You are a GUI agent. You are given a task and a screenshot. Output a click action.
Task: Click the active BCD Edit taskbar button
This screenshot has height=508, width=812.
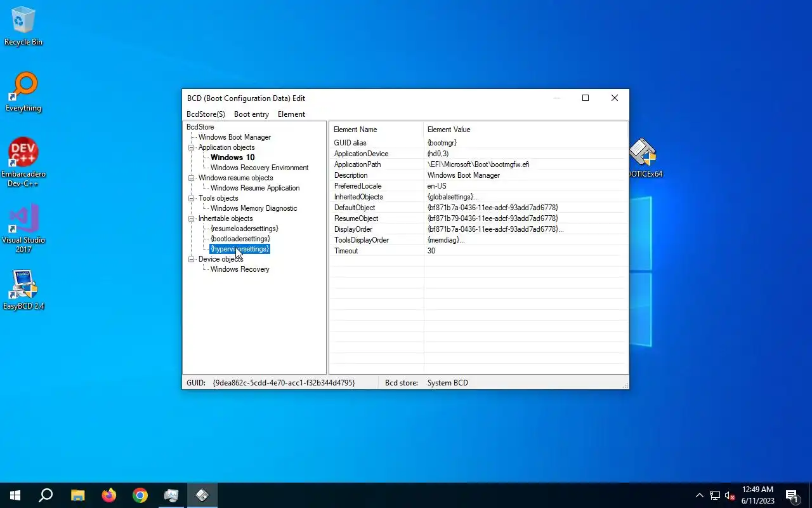click(202, 495)
